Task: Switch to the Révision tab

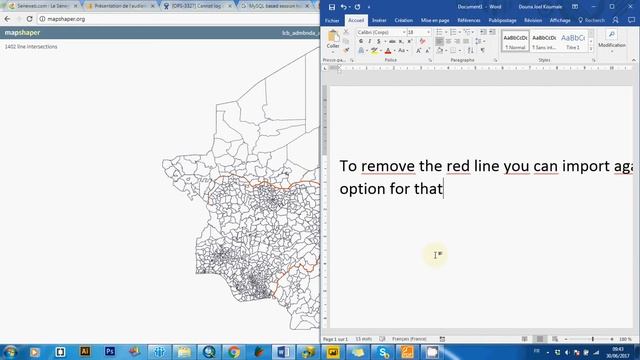Action: point(533,20)
